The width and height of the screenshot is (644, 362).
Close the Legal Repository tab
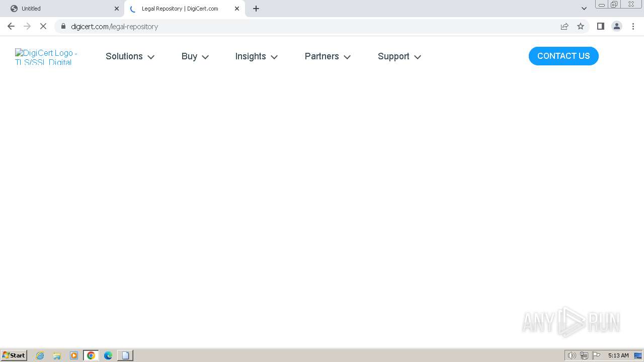click(x=237, y=9)
